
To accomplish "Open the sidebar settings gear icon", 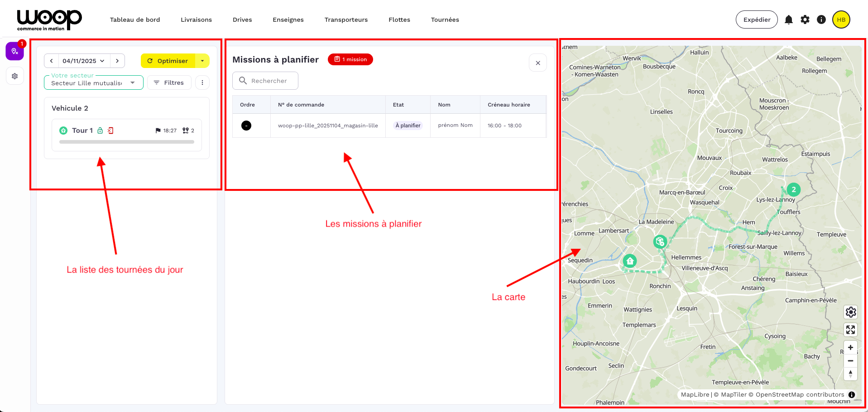I will click(14, 76).
